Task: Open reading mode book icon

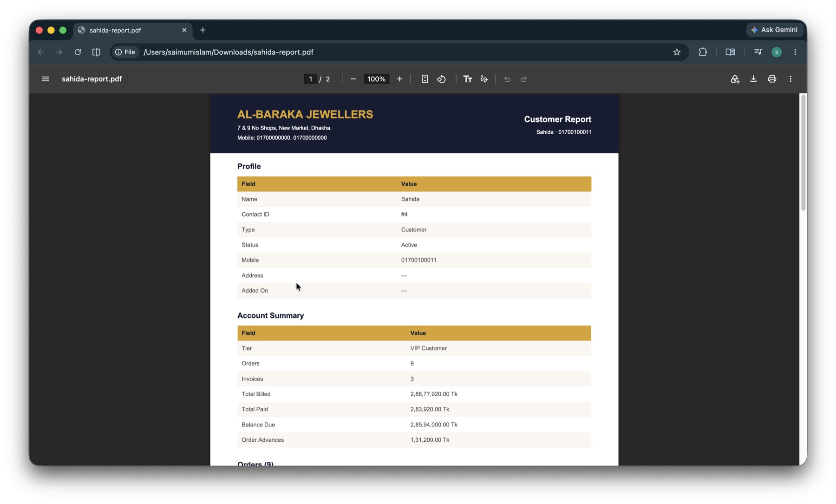Action: (x=730, y=52)
